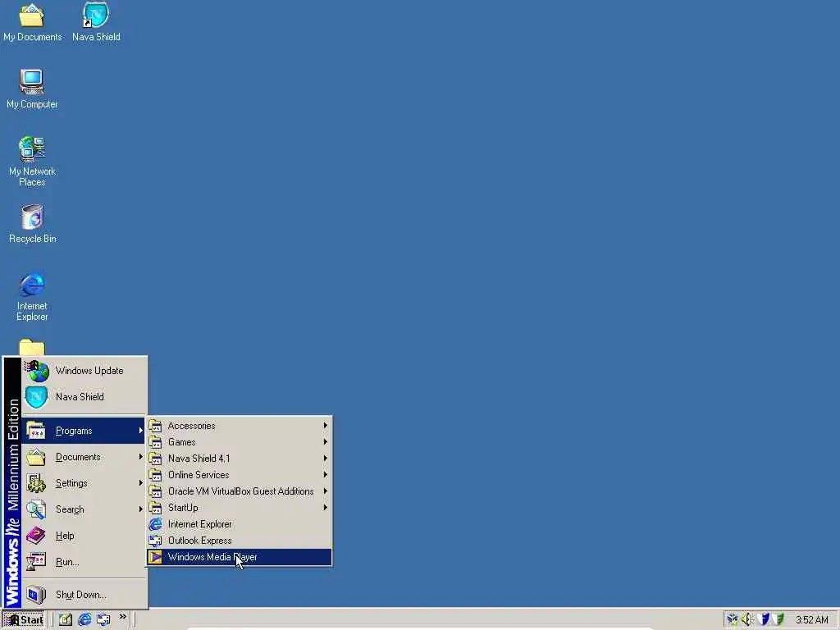840x630 pixels.
Task: Click the Start button
Action: pyautogui.click(x=24, y=620)
